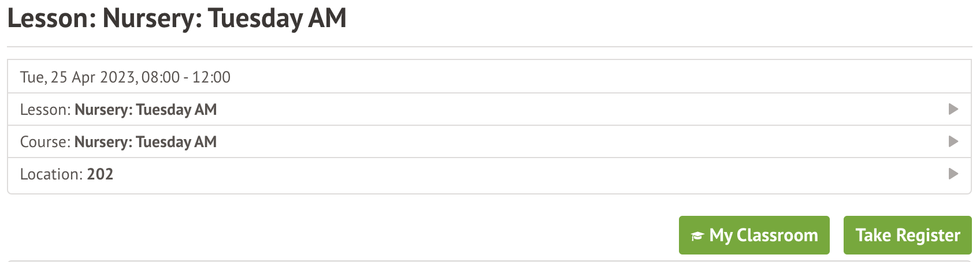Screen dimensions: 980x262
Task: Expand the Location 202 row arrow
Action: pyautogui.click(x=953, y=174)
